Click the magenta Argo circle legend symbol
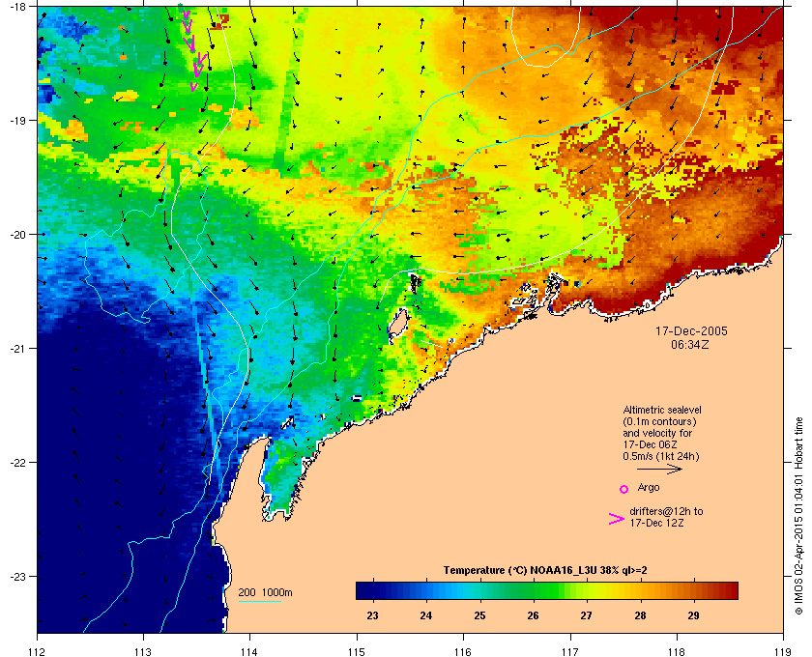The height and width of the screenshot is (657, 812). 624,489
